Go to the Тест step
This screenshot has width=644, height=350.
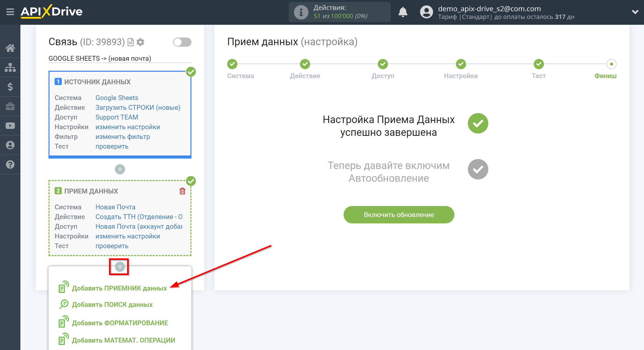pos(539,64)
